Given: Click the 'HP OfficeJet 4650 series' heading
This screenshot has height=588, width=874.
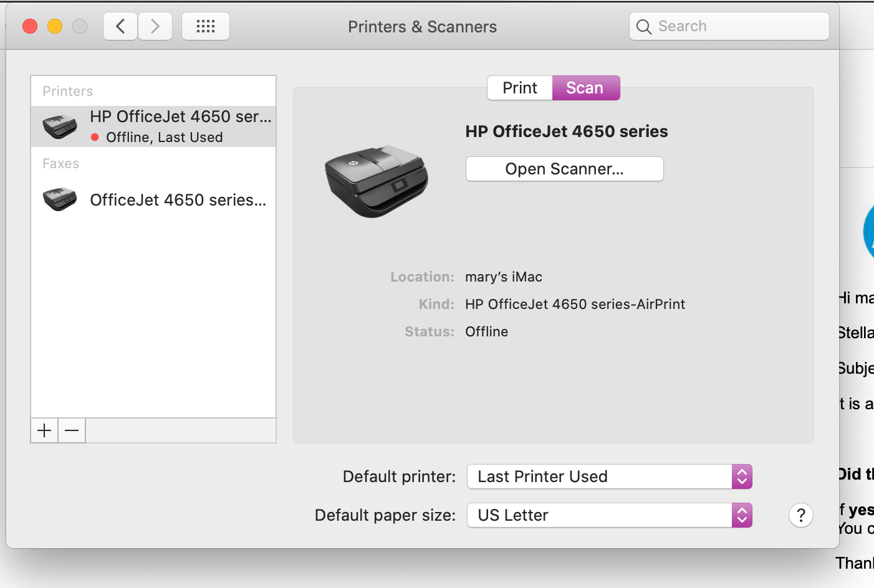Looking at the screenshot, I should coord(567,131).
